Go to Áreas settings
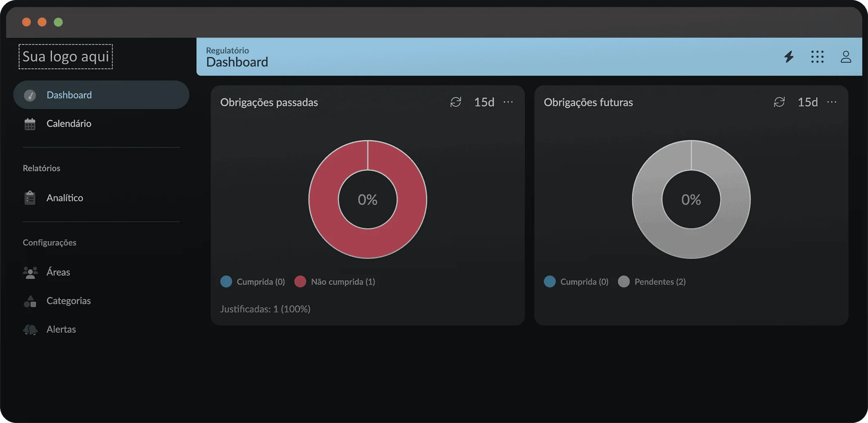The height and width of the screenshot is (423, 868). [x=101, y=272]
